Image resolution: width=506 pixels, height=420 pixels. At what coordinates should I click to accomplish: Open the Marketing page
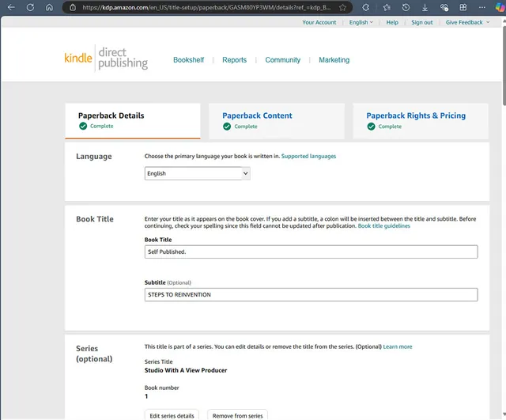pyautogui.click(x=334, y=60)
